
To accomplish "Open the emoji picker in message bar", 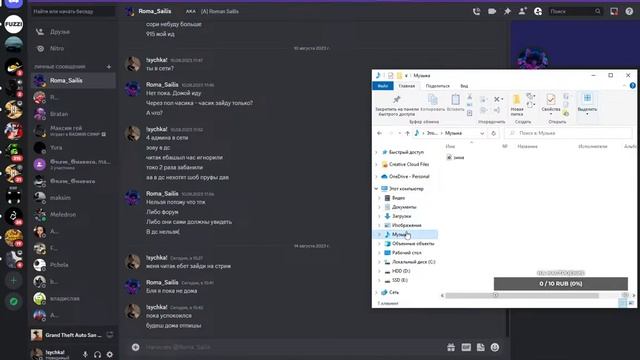I will coord(495,347).
